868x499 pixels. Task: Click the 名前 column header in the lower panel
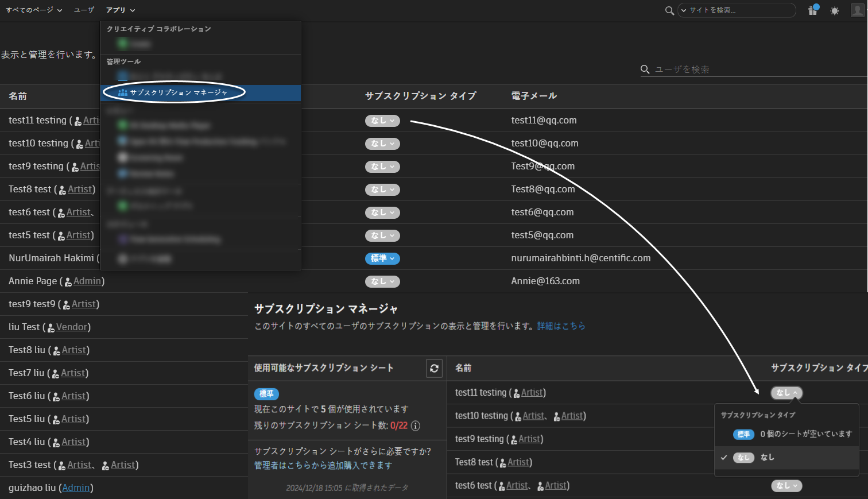pyautogui.click(x=463, y=368)
